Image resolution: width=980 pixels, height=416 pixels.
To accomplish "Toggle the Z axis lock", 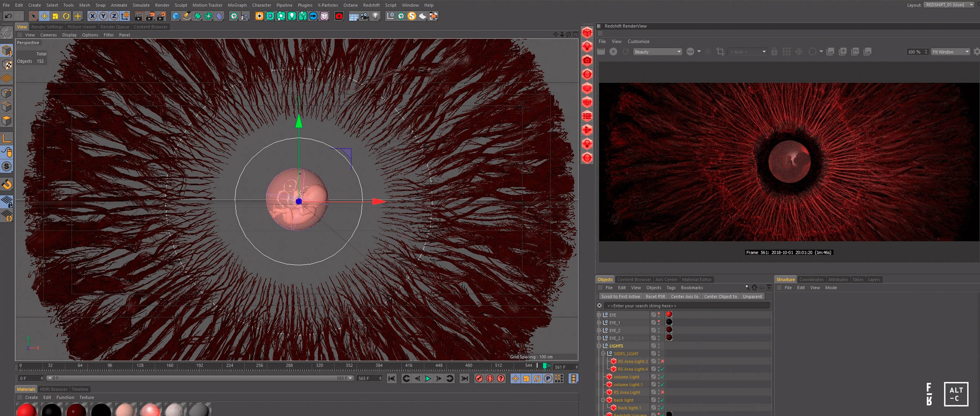I will pyautogui.click(x=114, y=16).
